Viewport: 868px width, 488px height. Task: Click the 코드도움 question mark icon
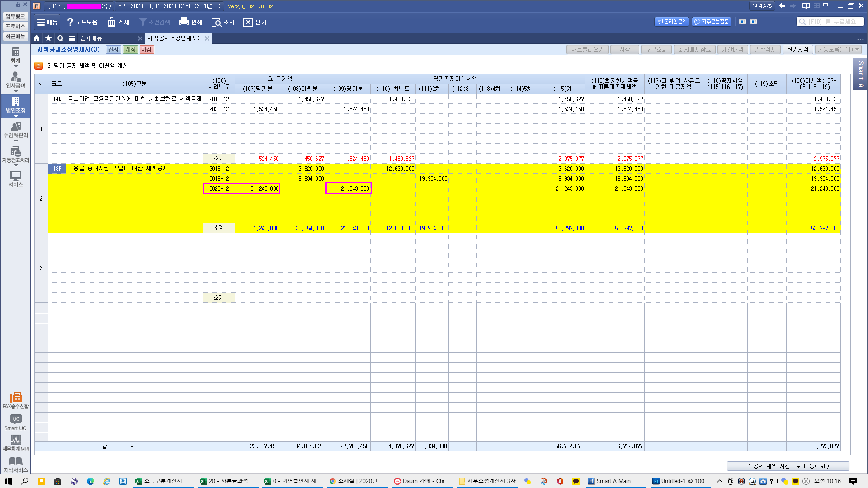[70, 22]
